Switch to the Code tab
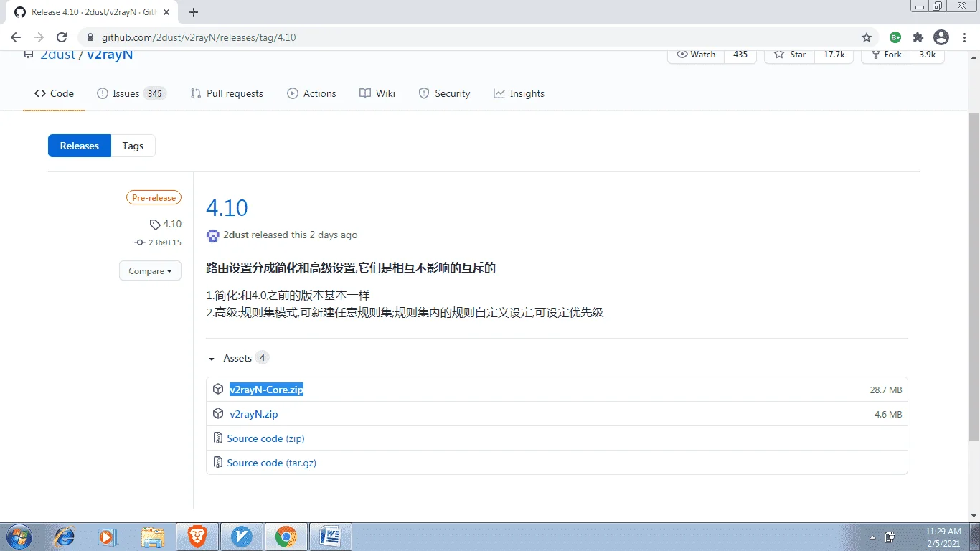The image size is (980, 551). coord(54,93)
